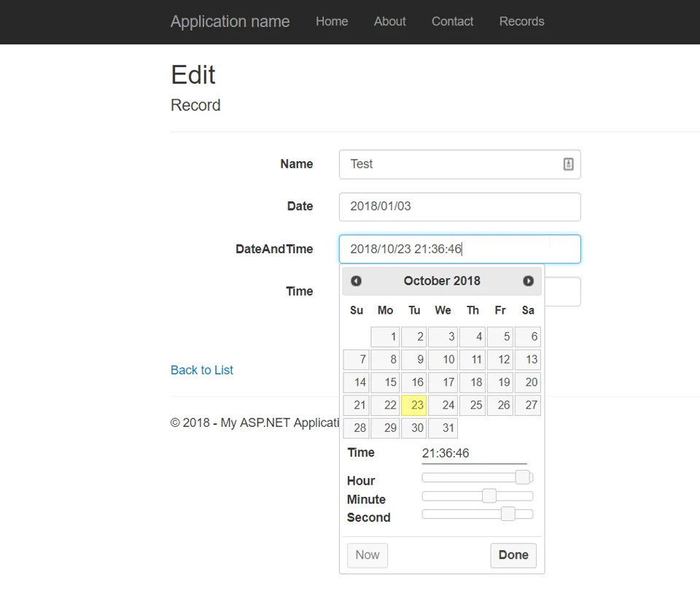Click the Now button in picker
The height and width of the screenshot is (602, 700).
tap(367, 555)
